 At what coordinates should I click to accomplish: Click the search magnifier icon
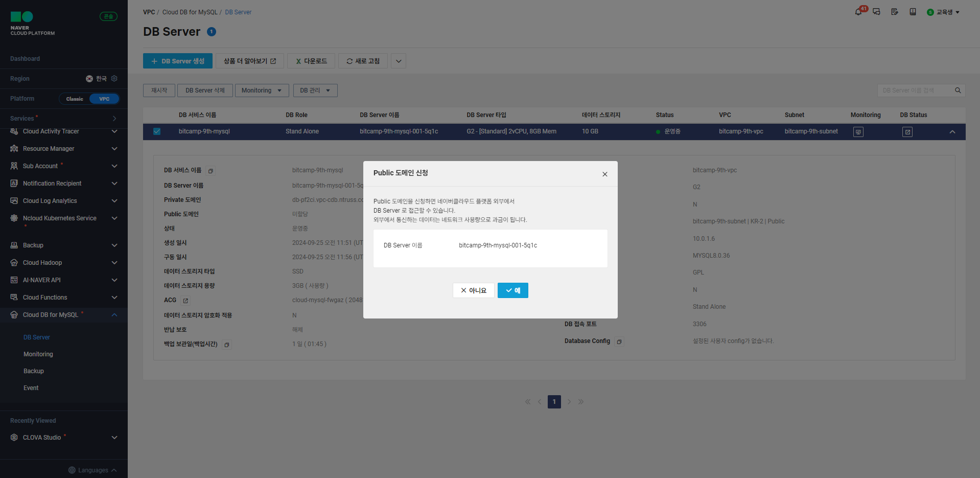point(958,90)
